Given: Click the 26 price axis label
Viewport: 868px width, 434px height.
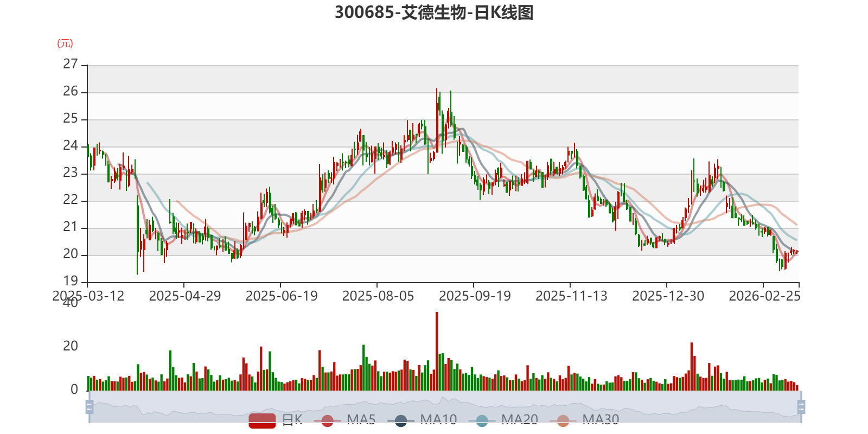Looking at the screenshot, I should [71, 91].
